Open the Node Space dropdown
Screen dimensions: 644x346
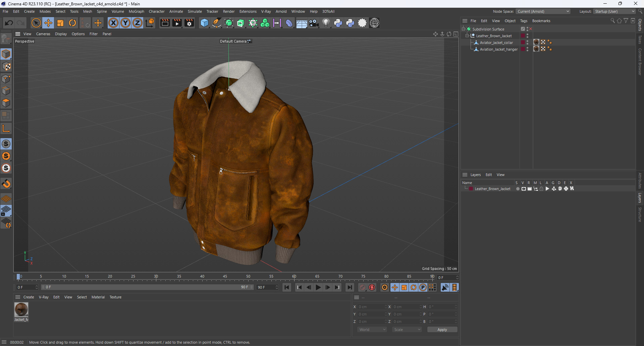(543, 11)
